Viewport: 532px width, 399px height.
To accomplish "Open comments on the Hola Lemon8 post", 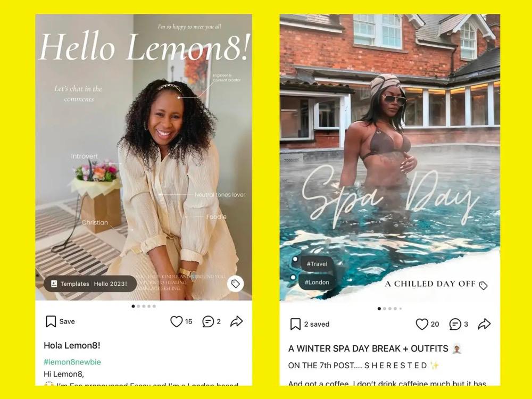I will [208, 321].
